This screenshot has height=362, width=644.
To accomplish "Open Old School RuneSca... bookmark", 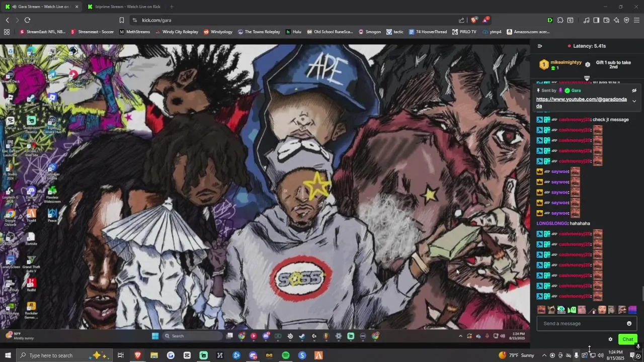I will 330,32.
